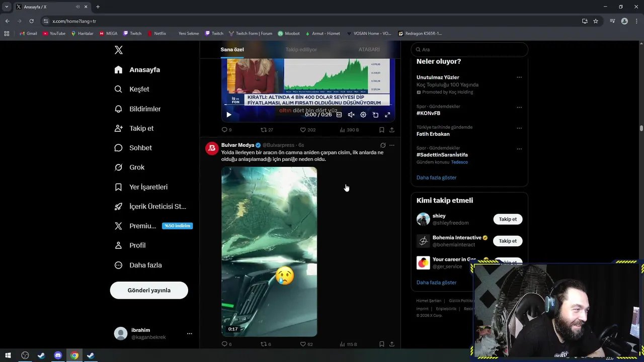644x362 pixels.
Task: Open options for Unutulmaz Yüzler trend
Action: point(519,77)
